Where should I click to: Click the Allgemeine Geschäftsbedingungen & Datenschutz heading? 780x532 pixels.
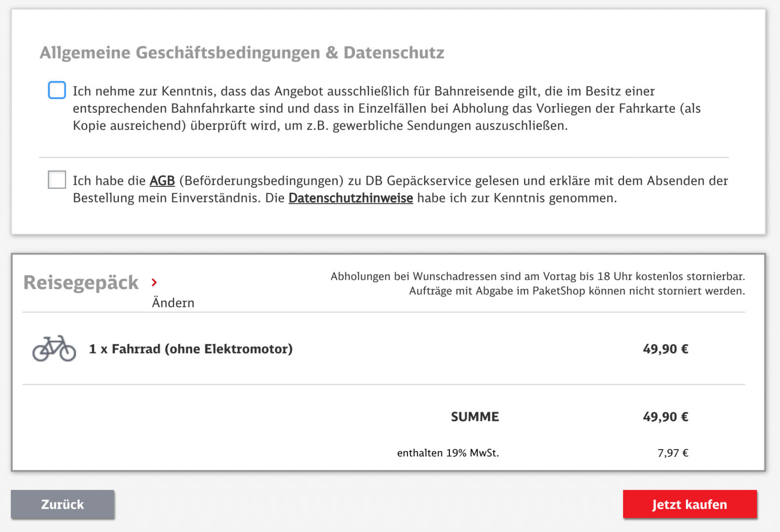tap(242, 53)
